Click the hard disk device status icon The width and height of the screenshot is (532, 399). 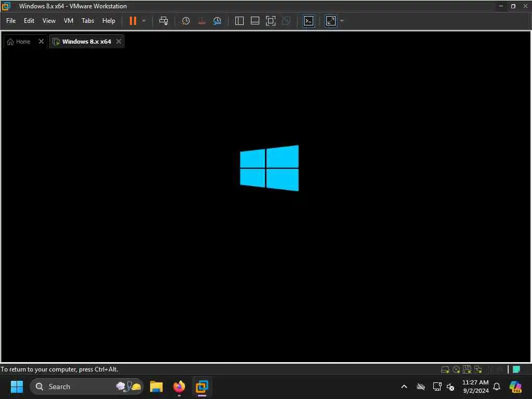point(445,369)
